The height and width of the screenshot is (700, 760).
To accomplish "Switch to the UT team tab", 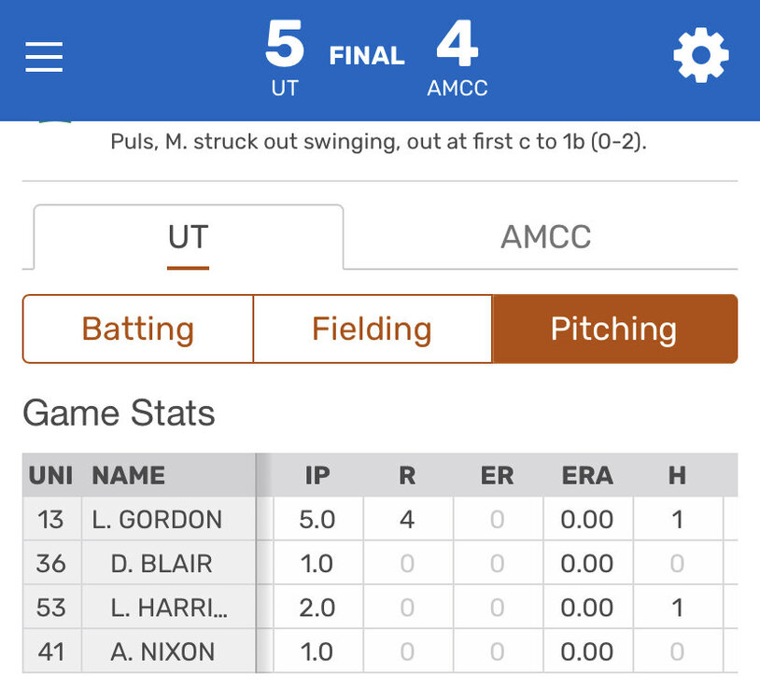I will pyautogui.click(x=188, y=237).
